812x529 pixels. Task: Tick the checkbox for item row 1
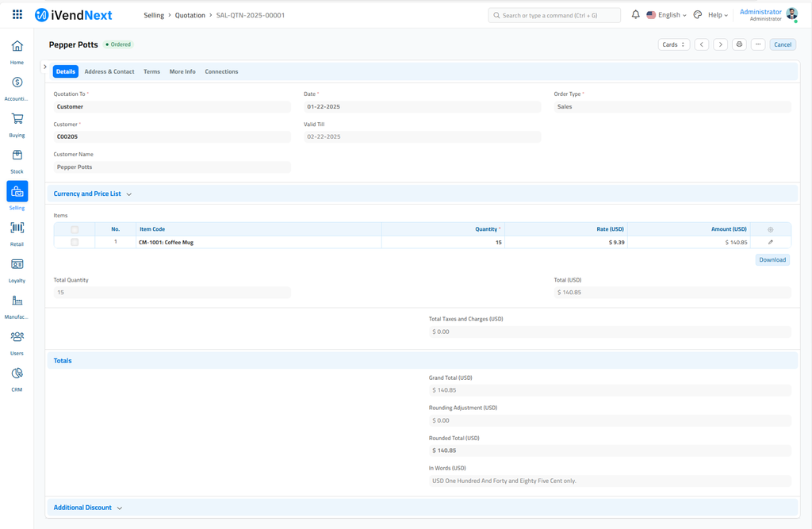75,243
